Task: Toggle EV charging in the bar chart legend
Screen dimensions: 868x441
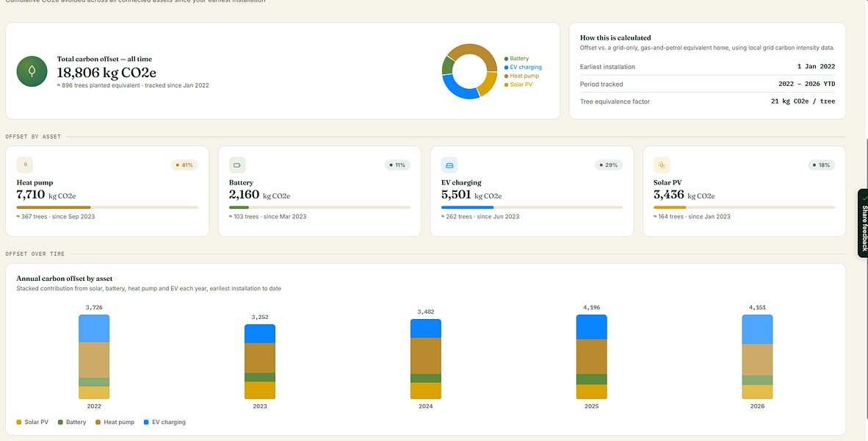Action: click(164, 422)
